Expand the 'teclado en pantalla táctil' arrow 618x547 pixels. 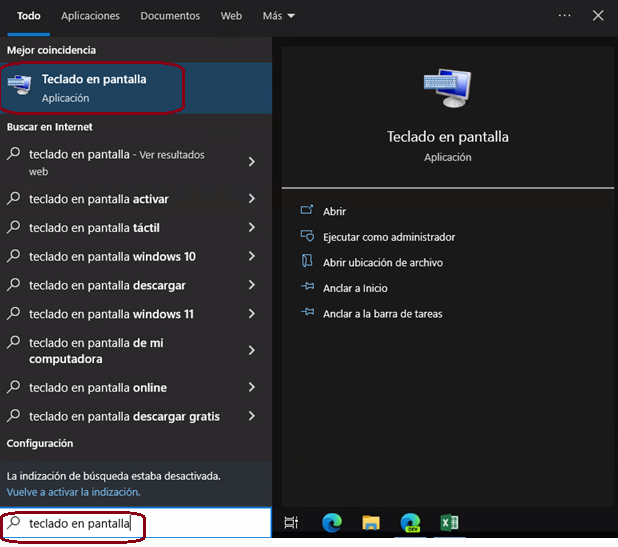coord(251,227)
